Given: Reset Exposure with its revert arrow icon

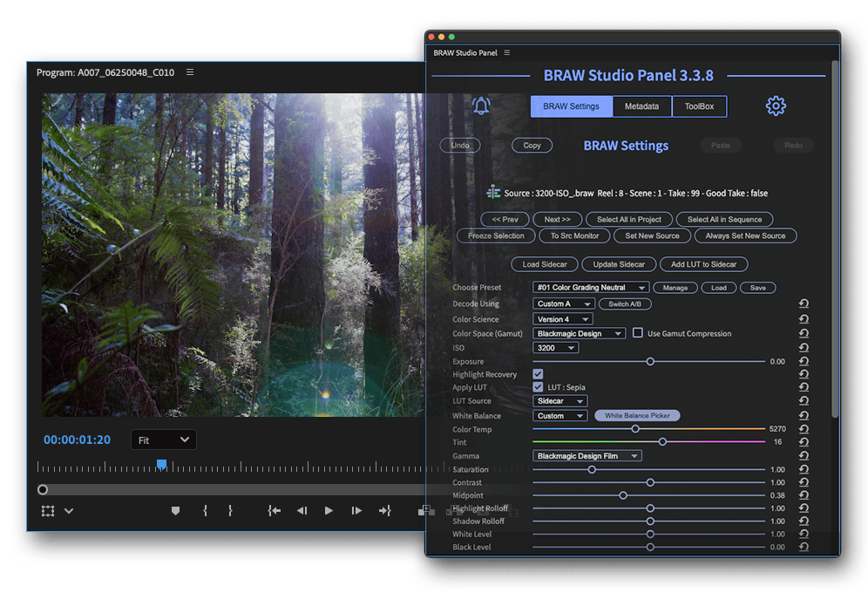Looking at the screenshot, I should click(x=804, y=361).
